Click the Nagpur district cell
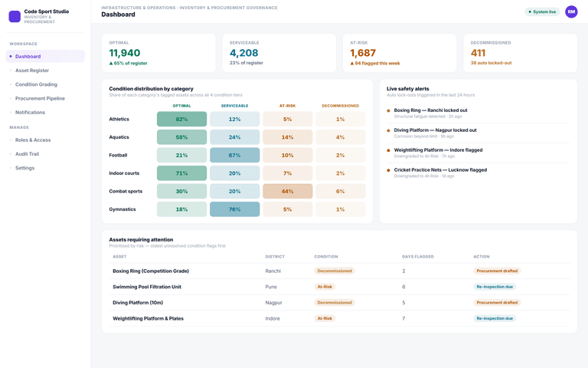Viewport: 588px width, 368px height. [274, 302]
